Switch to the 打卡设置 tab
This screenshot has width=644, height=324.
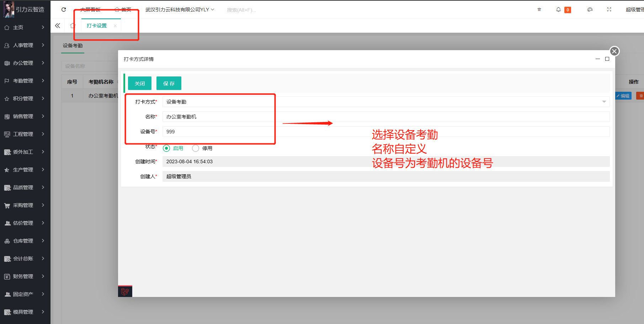coord(97,26)
